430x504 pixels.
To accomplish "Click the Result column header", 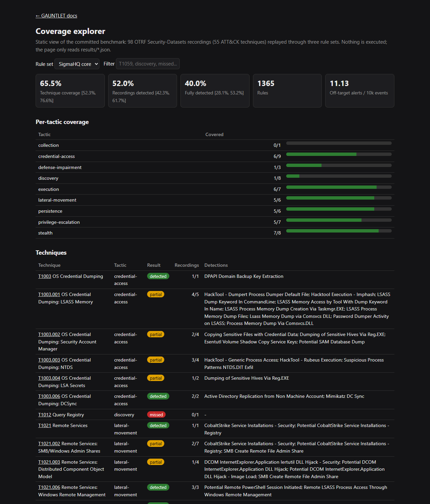I will coord(154,265).
